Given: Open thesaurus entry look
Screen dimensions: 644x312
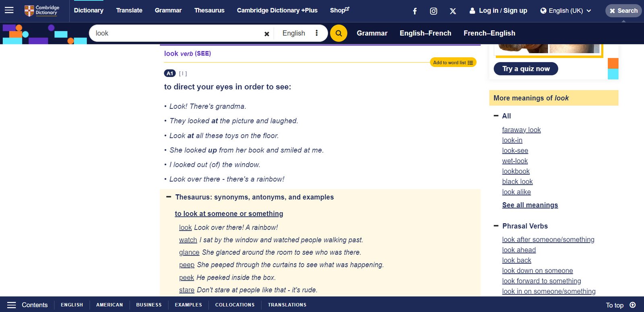Looking at the screenshot, I should pos(185,227).
